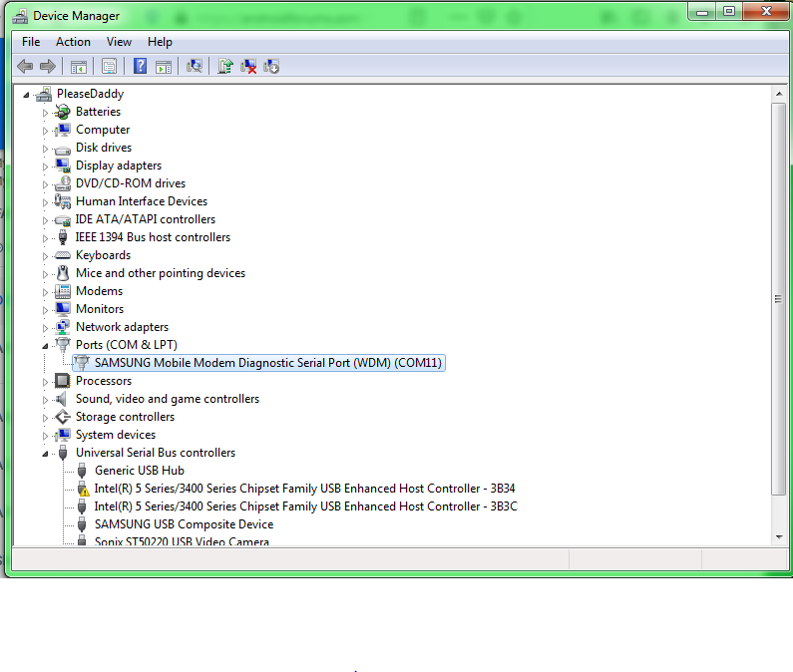
Task: Click the scrollbar up arrow
Action: (x=779, y=94)
